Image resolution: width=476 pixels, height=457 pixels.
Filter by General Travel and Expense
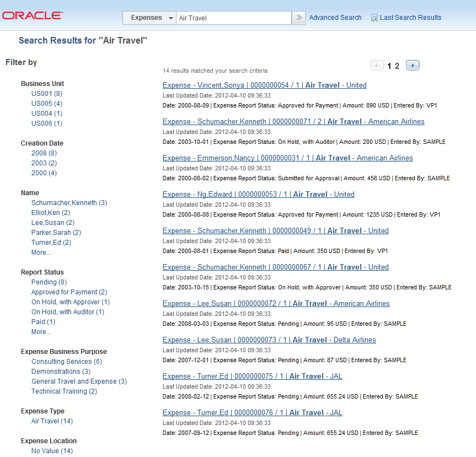(x=79, y=381)
